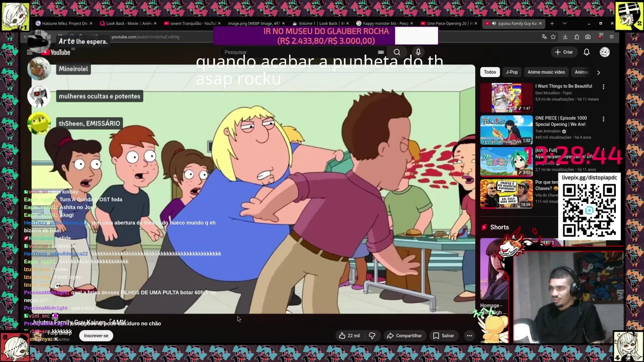The height and width of the screenshot is (362, 644).
Task: Click the I Want Things to Be Beautiful title
Action: (563, 86)
